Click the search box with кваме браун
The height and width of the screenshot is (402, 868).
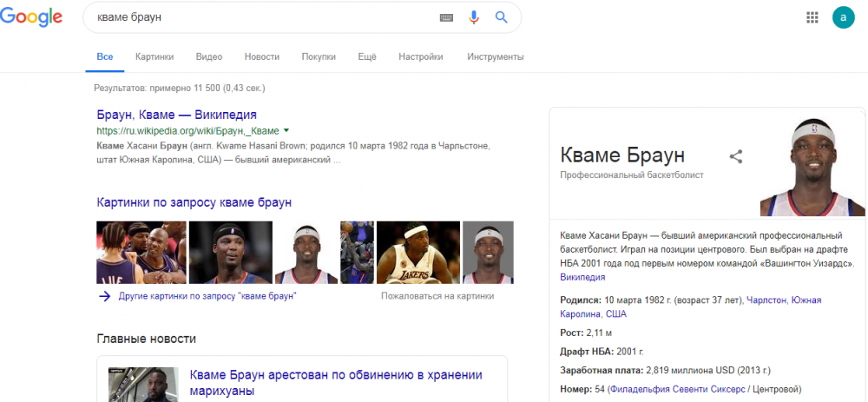click(x=260, y=17)
